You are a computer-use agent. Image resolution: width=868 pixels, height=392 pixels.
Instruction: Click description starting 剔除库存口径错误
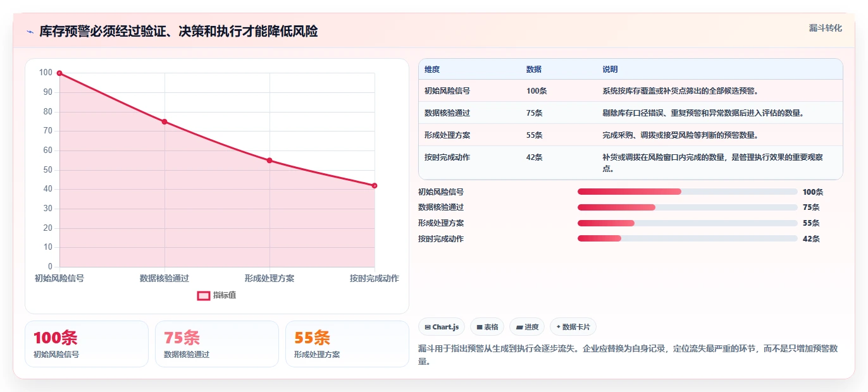703,113
